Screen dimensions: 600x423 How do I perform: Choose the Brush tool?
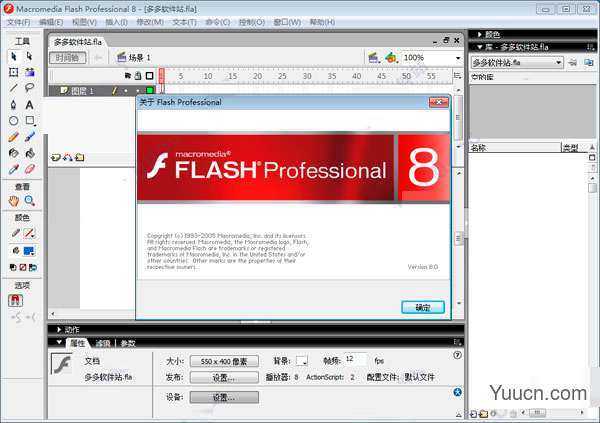[29, 137]
